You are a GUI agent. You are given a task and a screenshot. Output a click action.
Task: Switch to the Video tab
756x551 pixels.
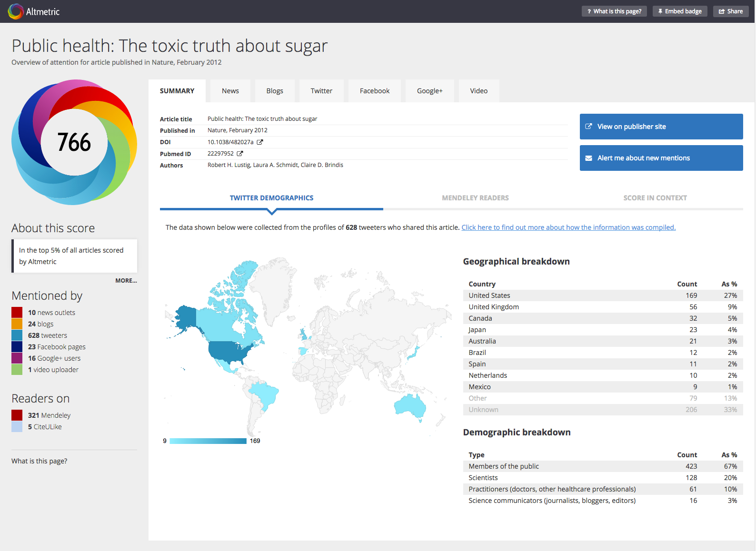click(479, 91)
